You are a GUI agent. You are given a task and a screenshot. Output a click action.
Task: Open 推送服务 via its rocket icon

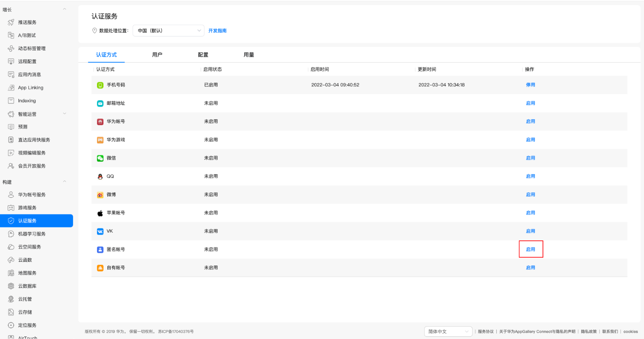[11, 22]
